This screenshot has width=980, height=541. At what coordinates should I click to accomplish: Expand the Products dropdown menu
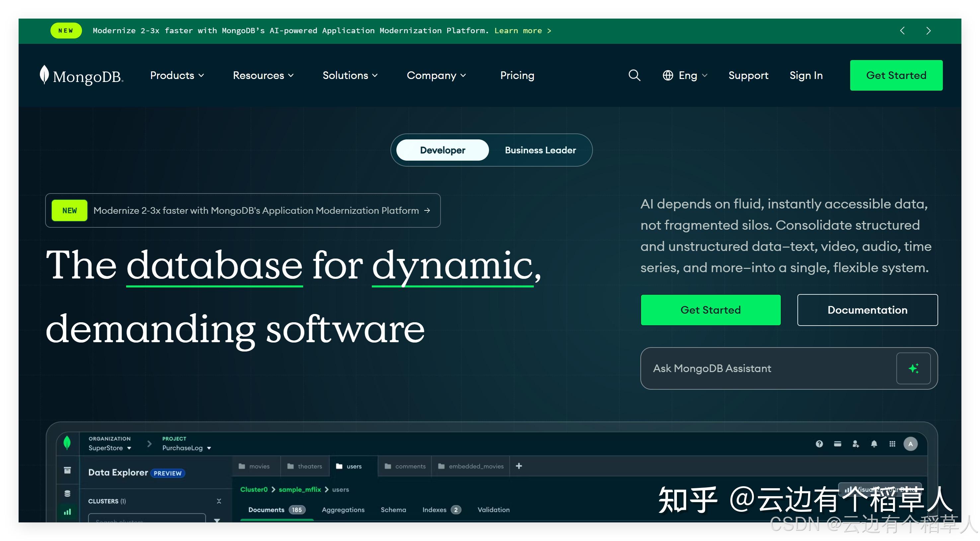(177, 75)
